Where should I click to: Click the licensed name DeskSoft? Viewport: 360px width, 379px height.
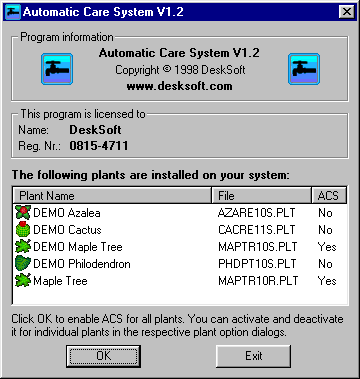tap(95, 129)
